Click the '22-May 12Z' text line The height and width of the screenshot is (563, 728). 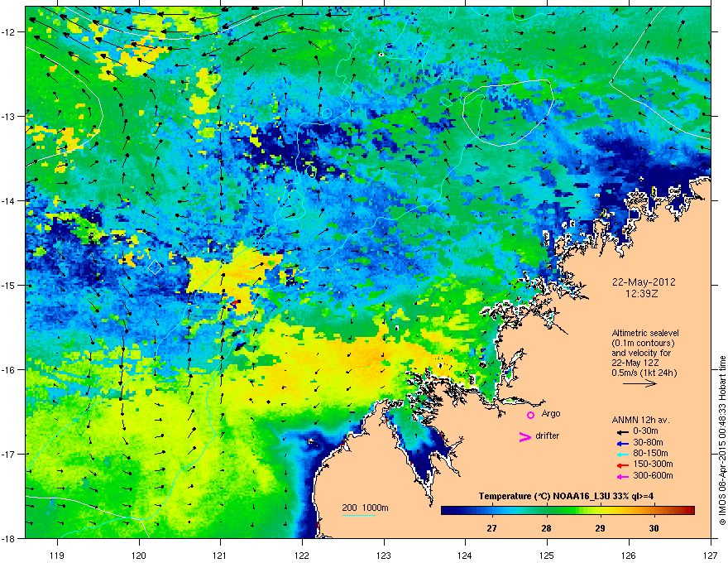(635, 363)
